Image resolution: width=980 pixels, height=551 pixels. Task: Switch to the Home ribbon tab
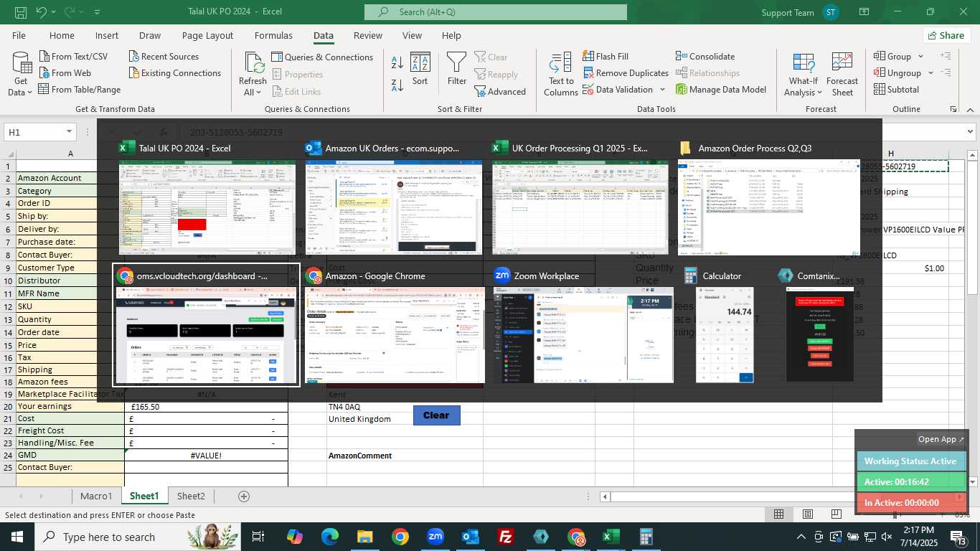point(62,35)
